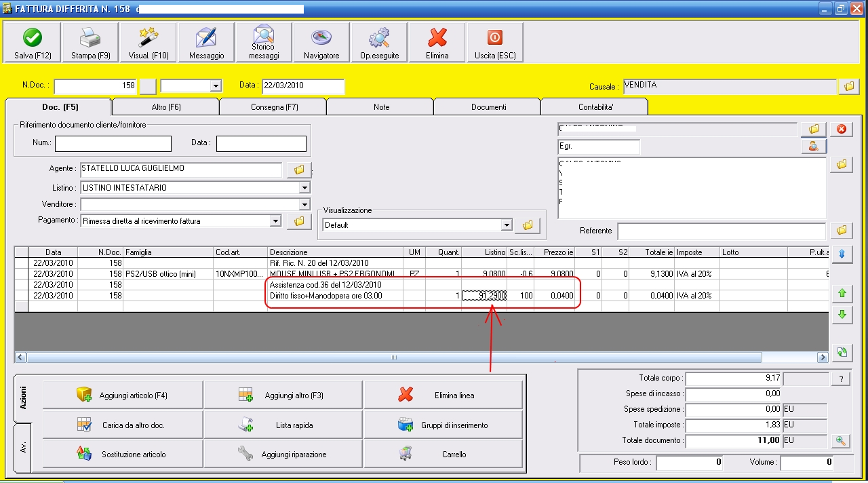The image size is (868, 483).
Task: Click the Data field showing 22/03/2010
Action: [303, 86]
